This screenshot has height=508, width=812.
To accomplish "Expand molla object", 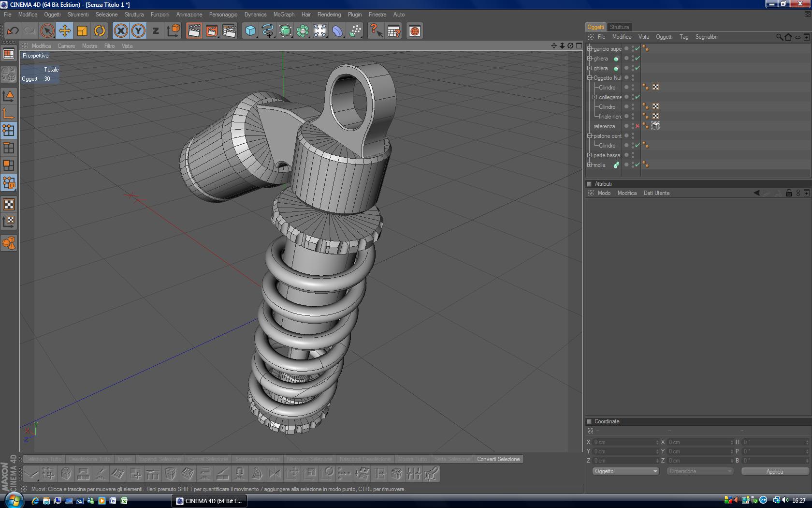I will tap(590, 164).
